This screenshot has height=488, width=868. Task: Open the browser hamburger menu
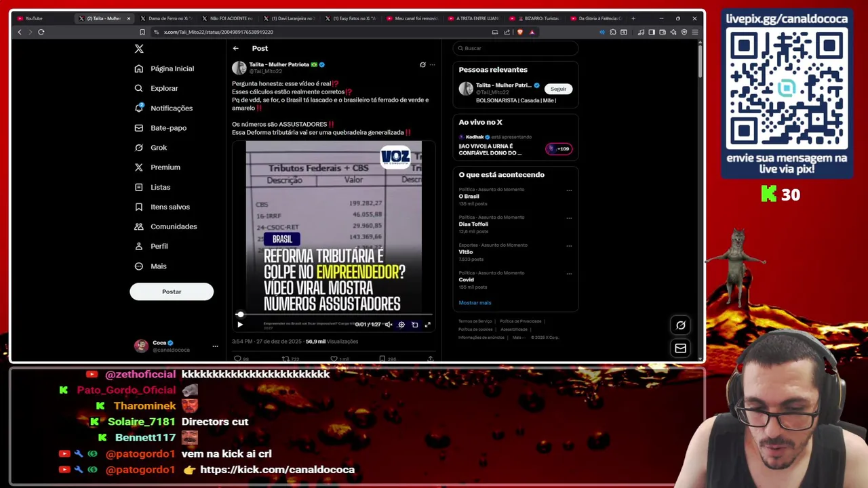695,32
